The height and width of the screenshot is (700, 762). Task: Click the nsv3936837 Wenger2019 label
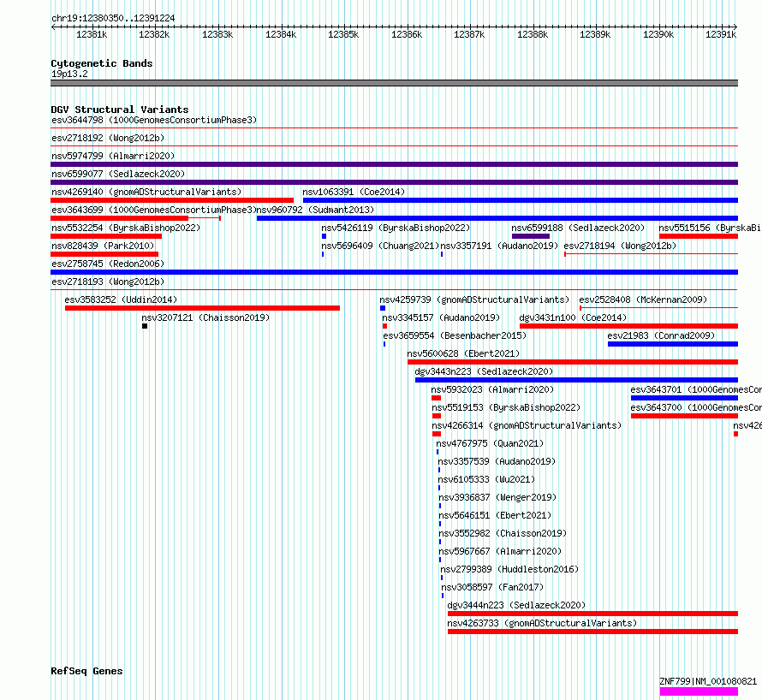[x=497, y=497]
